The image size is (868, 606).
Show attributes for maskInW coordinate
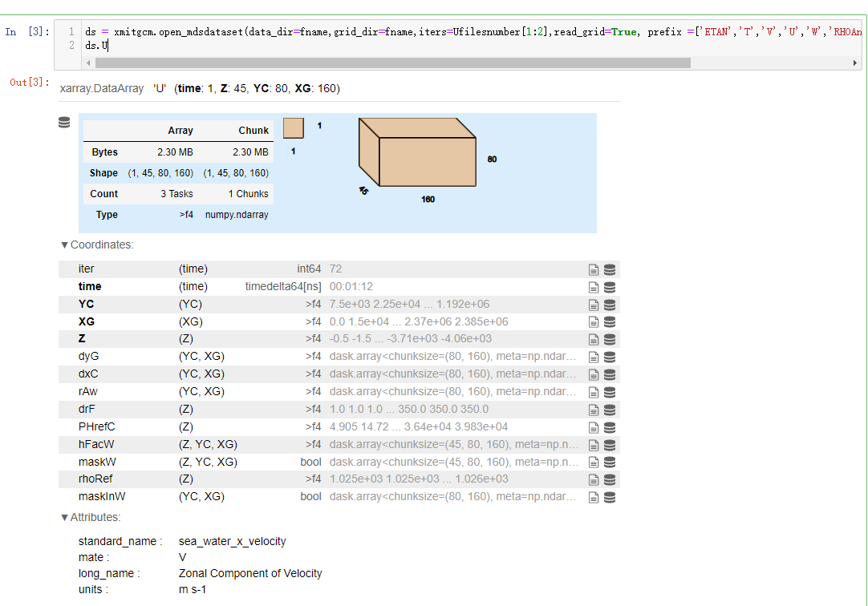coord(594,497)
